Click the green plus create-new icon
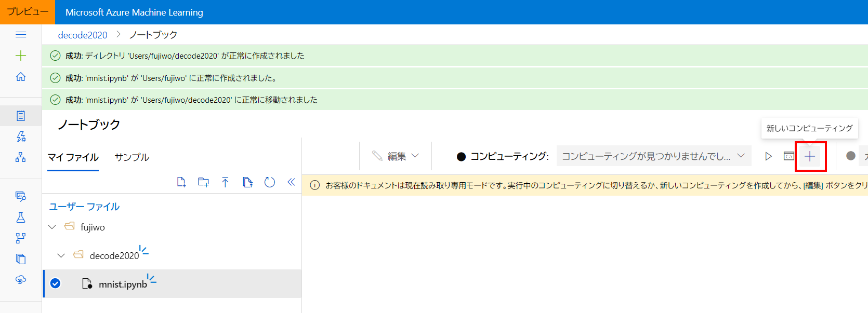Viewport: 868px width, 313px height. tap(21, 56)
